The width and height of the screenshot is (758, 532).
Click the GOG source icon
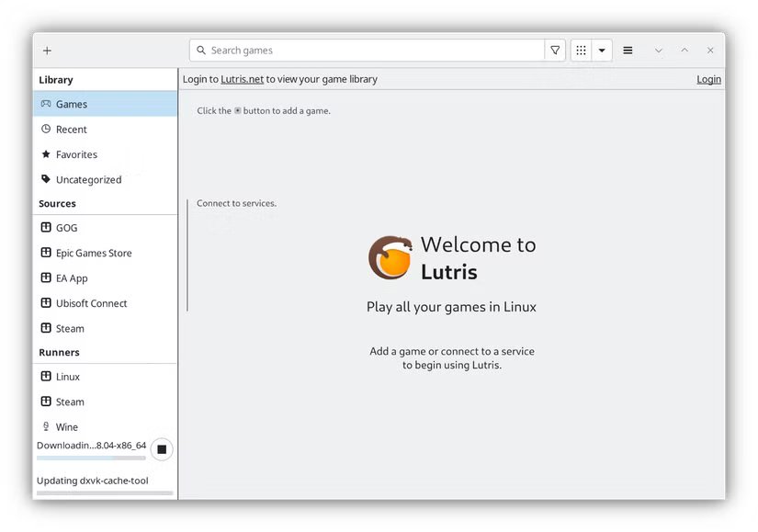46,227
